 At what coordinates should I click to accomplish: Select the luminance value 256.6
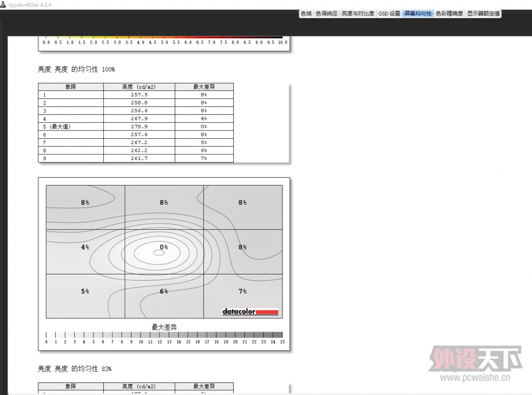(x=139, y=111)
